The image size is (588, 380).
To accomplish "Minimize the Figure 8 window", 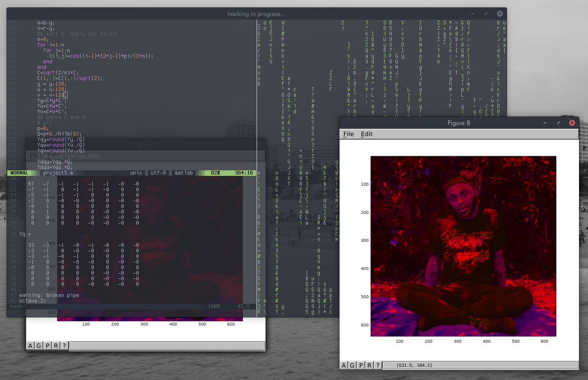I will [545, 123].
